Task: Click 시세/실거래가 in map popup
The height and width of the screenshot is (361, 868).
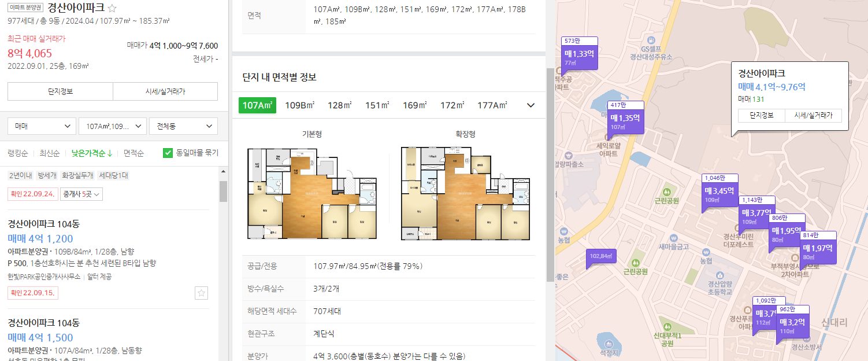Action: 813,116
